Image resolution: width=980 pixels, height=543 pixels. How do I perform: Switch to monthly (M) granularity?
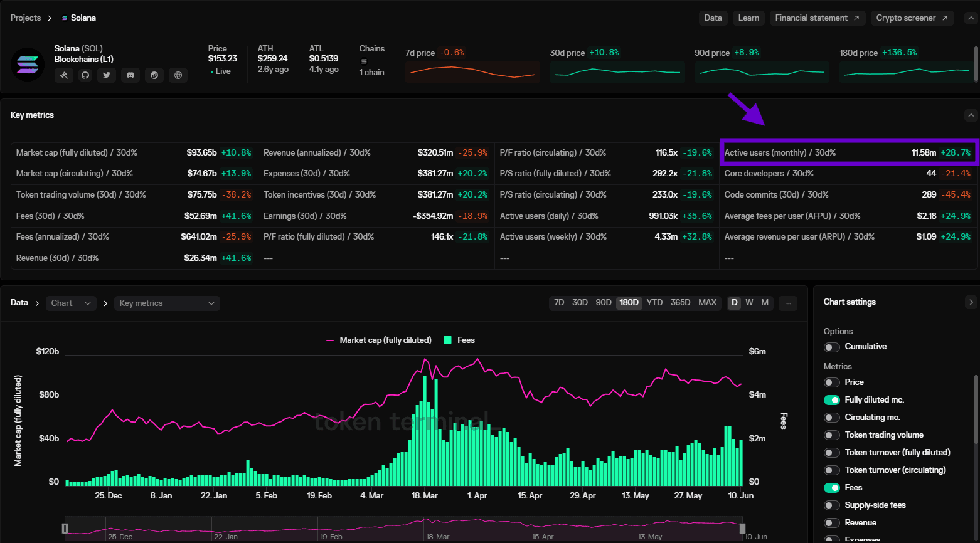[765, 303]
